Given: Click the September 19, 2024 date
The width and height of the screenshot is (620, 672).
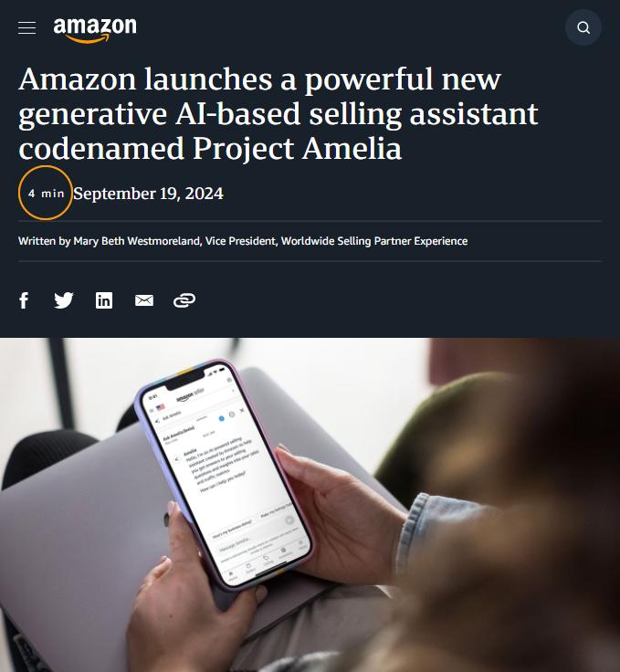Looking at the screenshot, I should click(x=148, y=194).
